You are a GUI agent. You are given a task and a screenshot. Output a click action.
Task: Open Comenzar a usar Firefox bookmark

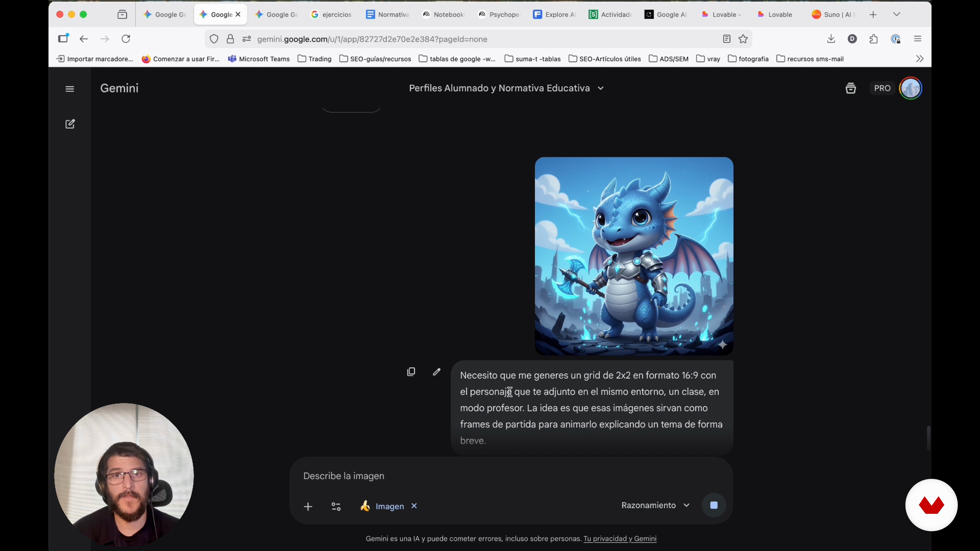pyautogui.click(x=181, y=59)
